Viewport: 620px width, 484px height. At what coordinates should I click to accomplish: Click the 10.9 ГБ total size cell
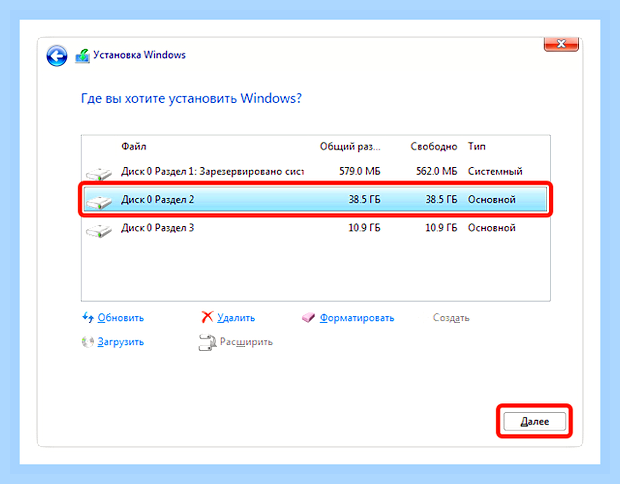click(364, 228)
